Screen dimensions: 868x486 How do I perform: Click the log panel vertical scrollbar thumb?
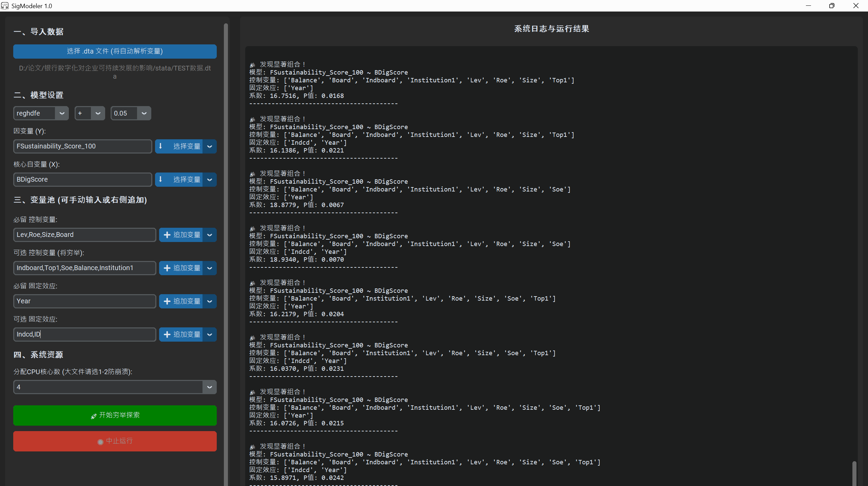coord(854,473)
